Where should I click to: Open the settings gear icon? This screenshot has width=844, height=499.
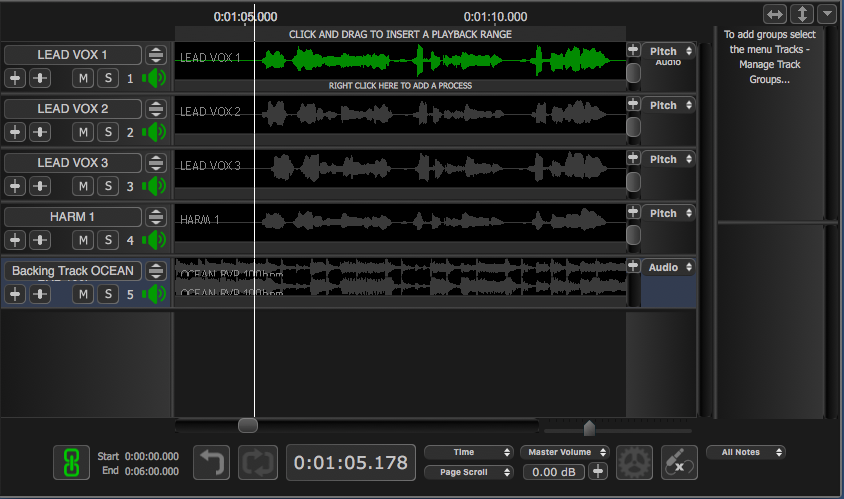tap(633, 463)
